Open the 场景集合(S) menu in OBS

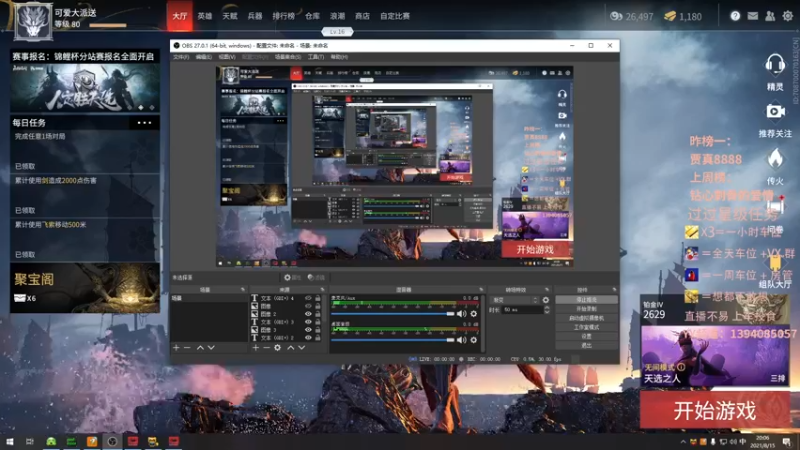[x=288, y=57]
